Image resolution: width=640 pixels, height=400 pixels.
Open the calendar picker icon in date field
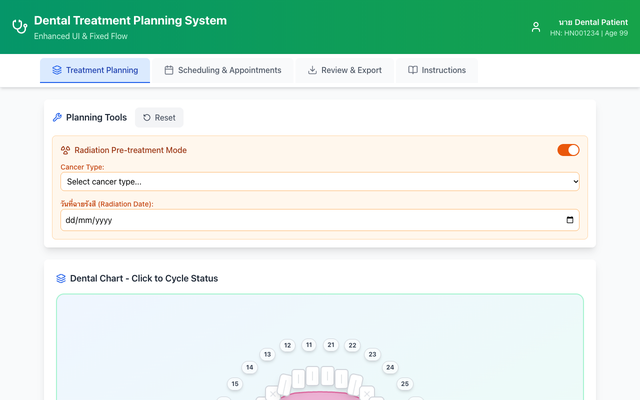coord(570,220)
